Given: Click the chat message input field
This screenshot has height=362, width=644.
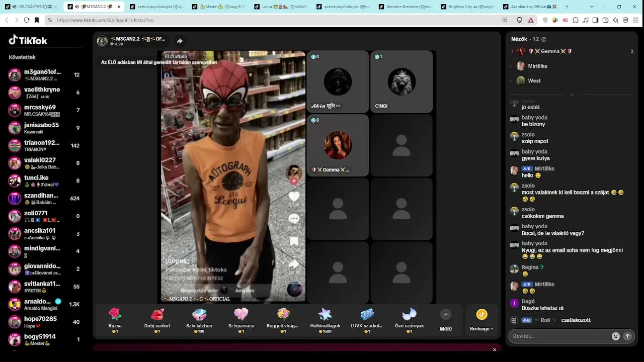Looking at the screenshot, I should pyautogui.click(x=559, y=336).
